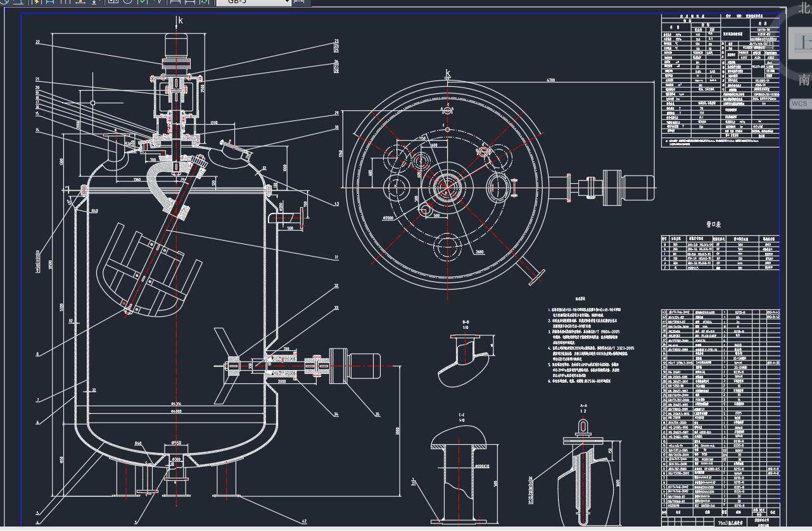Select part balloon number 31
The width and height of the screenshot is (812, 531).
pos(336,257)
